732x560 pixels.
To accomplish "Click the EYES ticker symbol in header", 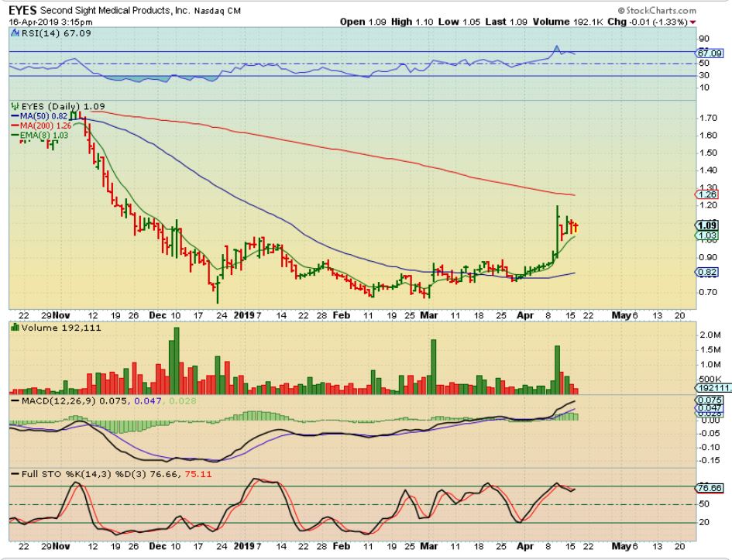I will click(x=22, y=10).
